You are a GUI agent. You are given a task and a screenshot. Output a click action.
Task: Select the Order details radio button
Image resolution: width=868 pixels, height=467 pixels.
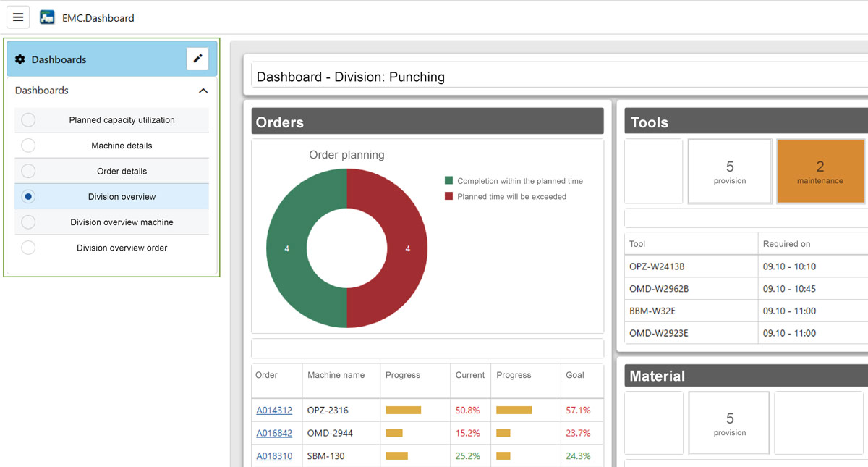[x=28, y=172]
